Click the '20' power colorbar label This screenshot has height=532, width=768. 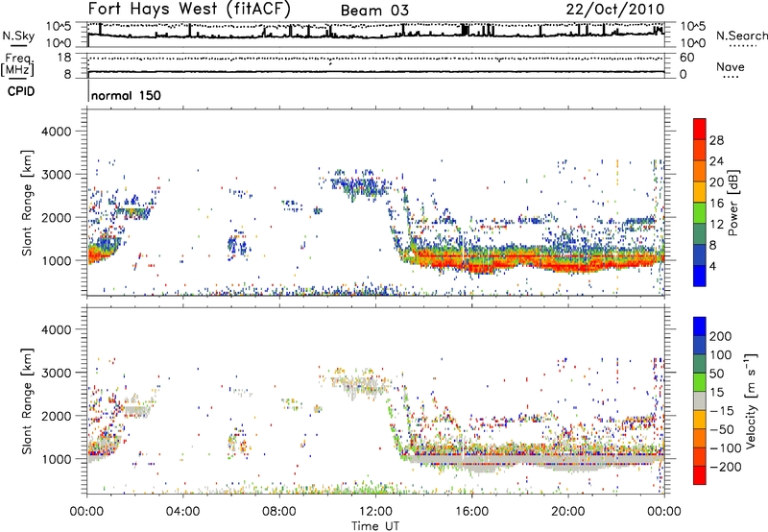(716, 182)
